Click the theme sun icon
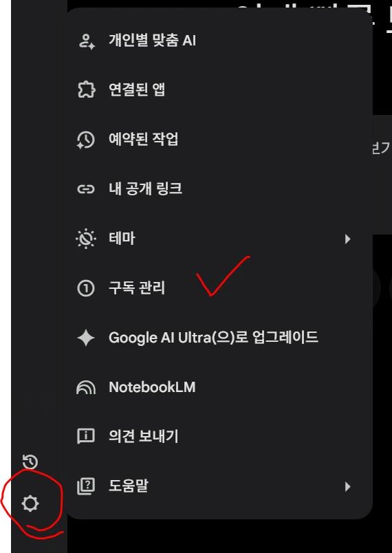 pyautogui.click(x=86, y=239)
